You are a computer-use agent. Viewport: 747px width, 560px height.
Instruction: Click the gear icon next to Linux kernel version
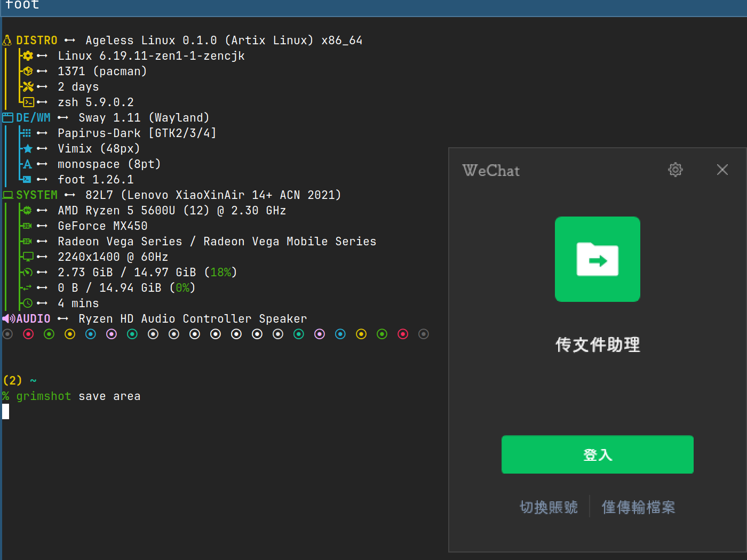pyautogui.click(x=28, y=56)
